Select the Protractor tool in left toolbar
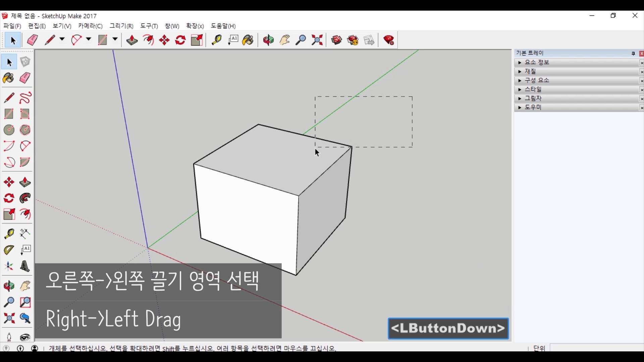The height and width of the screenshot is (362, 644). tap(9, 250)
